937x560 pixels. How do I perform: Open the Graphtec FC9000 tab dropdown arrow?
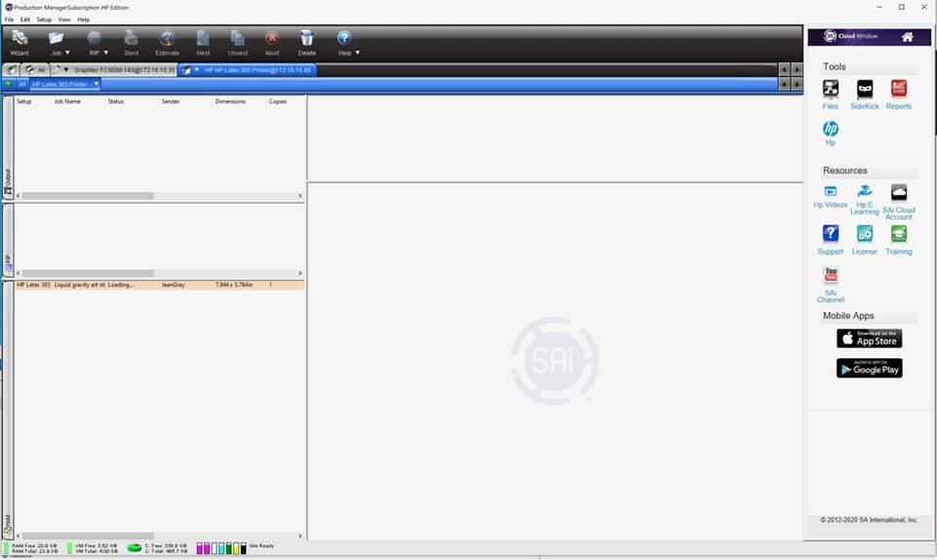pyautogui.click(x=65, y=70)
